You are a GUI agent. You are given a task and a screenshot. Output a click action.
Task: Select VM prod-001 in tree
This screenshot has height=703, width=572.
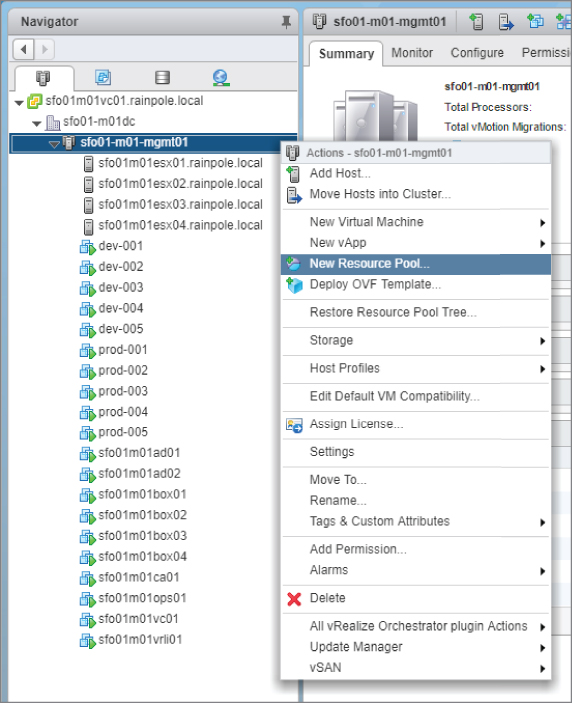(x=123, y=350)
